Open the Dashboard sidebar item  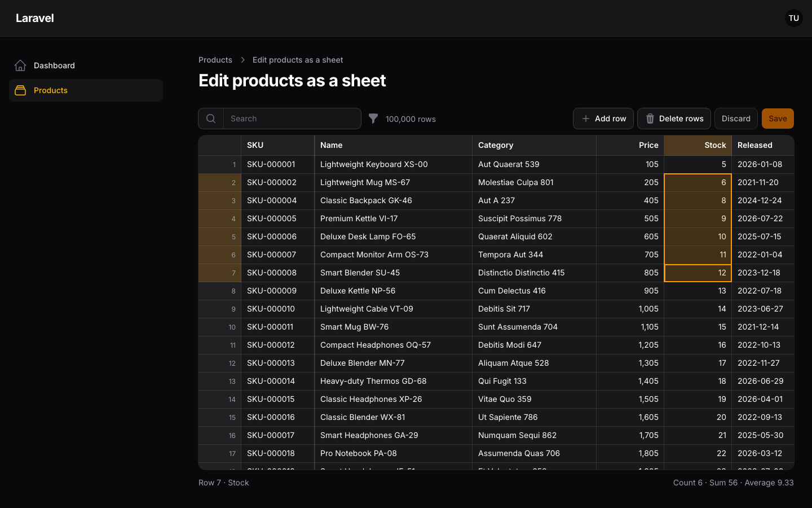point(86,65)
